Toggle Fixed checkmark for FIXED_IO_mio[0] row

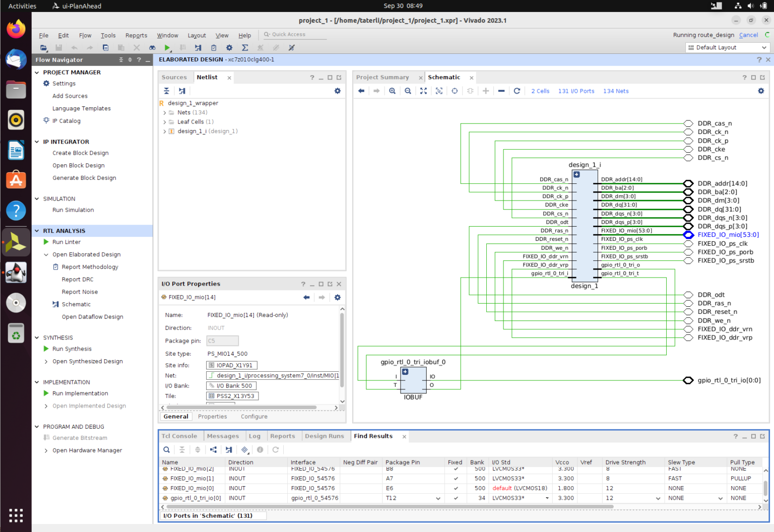456,488
